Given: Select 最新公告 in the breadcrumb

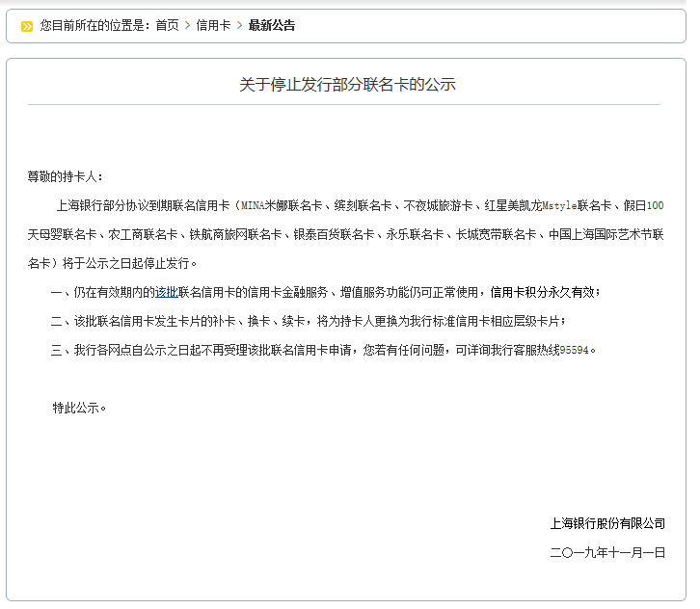Looking at the screenshot, I should (x=272, y=25).
